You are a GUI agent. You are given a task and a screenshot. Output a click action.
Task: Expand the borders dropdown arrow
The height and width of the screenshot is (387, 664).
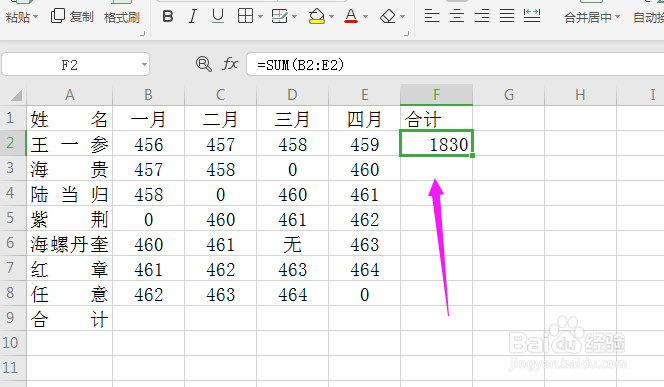point(260,17)
